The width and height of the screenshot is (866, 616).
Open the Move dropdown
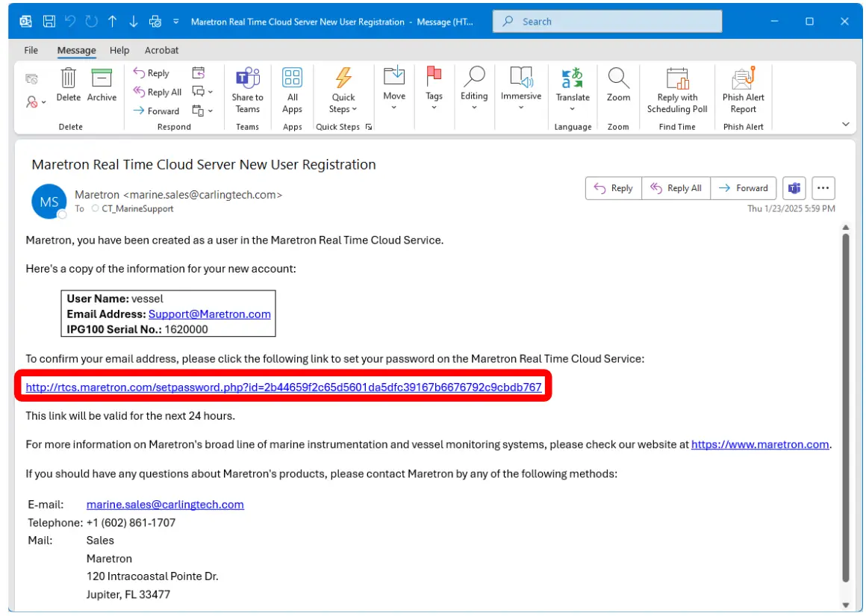393,88
